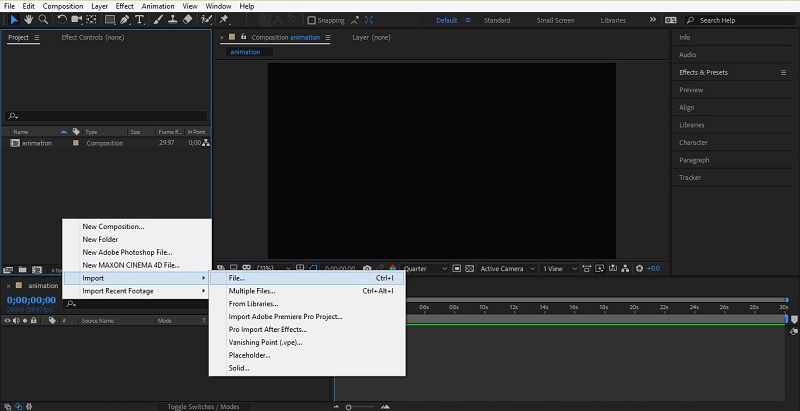Enable the Snapping checkbox

coord(311,20)
